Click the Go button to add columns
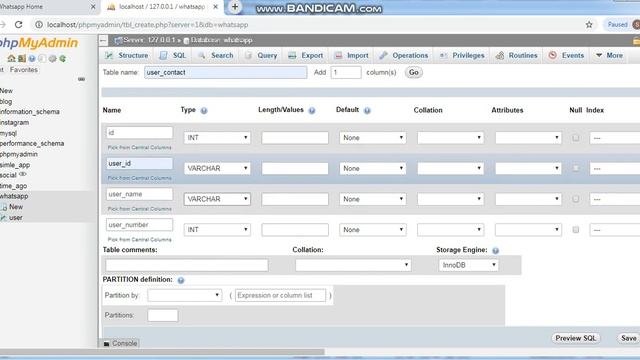Image resolution: width=640 pixels, height=360 pixels. click(x=413, y=72)
